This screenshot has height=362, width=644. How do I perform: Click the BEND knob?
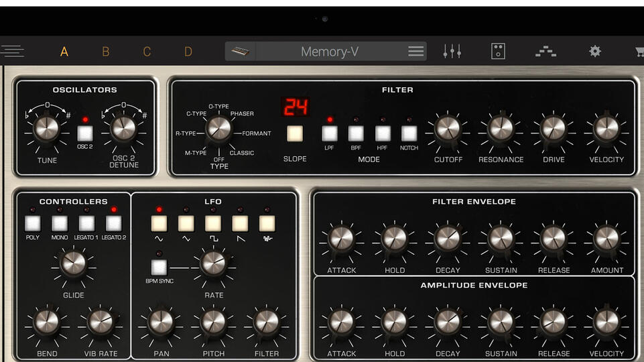pyautogui.click(x=46, y=322)
